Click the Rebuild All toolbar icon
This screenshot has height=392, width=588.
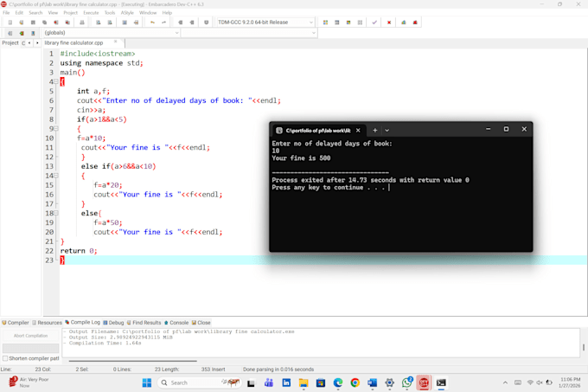(360, 22)
